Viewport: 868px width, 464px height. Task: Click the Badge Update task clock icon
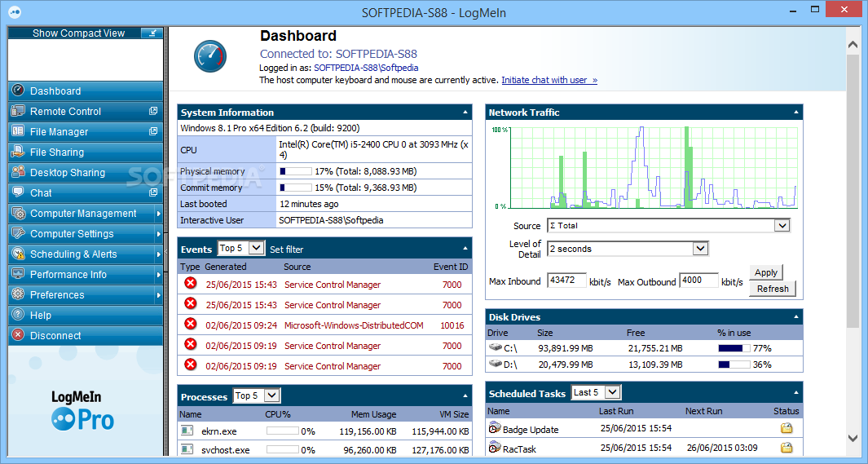click(495, 428)
